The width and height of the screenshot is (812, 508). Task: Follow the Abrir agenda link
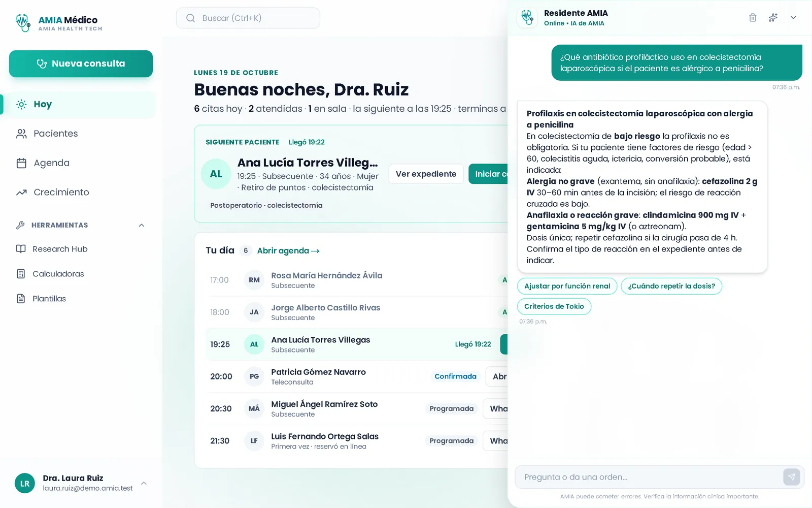(288, 251)
